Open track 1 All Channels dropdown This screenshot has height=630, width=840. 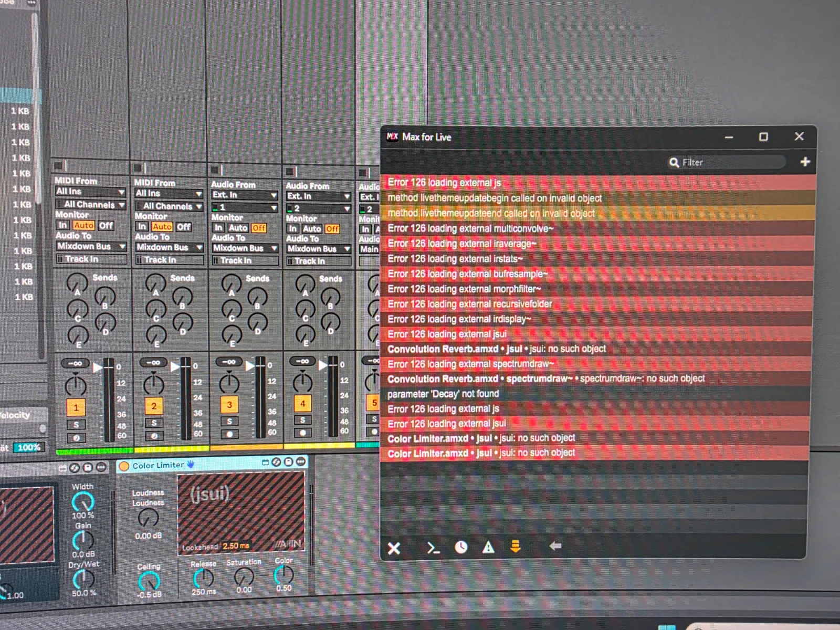90,205
